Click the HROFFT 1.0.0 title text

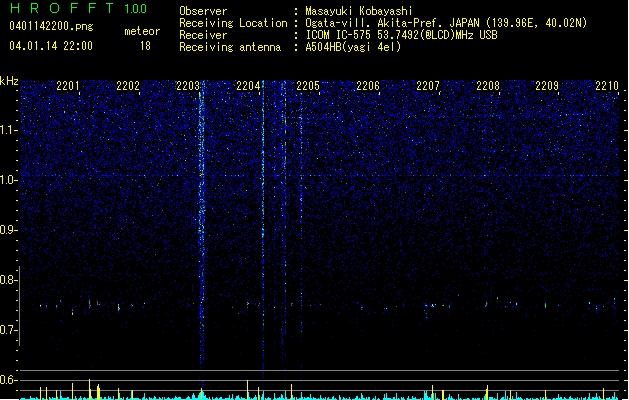78,8
